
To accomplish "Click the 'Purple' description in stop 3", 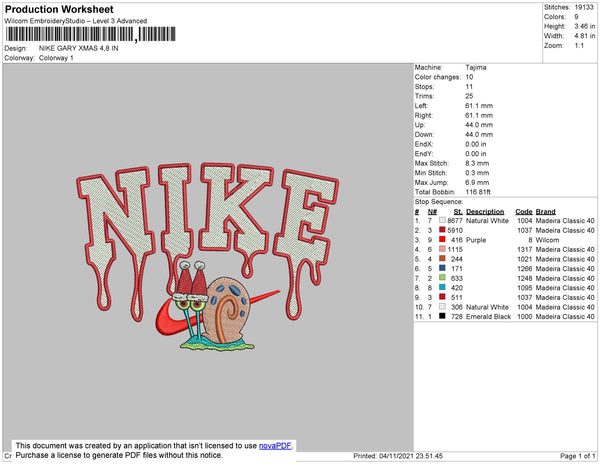I will pyautogui.click(x=476, y=240).
